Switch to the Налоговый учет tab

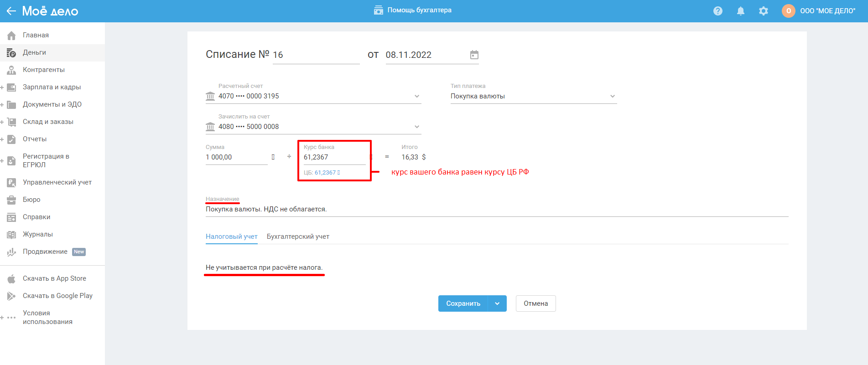(x=232, y=236)
